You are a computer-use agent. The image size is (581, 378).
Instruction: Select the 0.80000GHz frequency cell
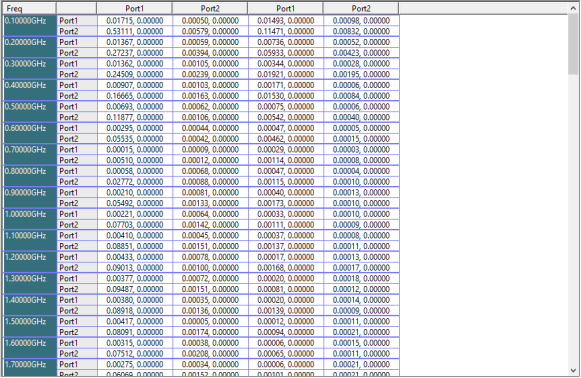(30, 176)
